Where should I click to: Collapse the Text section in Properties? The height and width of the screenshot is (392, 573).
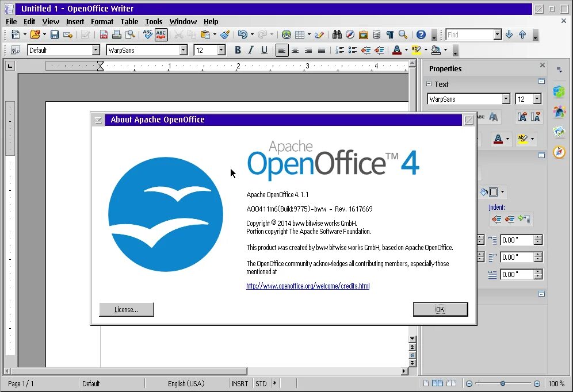[429, 84]
